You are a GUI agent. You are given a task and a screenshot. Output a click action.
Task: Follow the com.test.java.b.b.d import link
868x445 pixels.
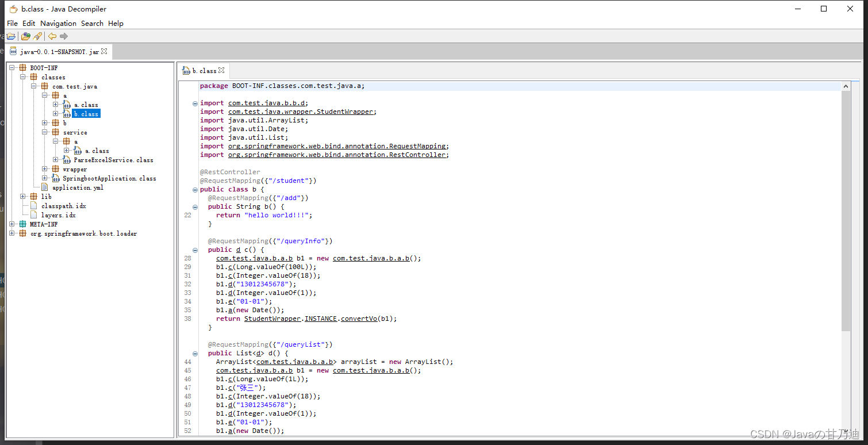click(x=267, y=103)
